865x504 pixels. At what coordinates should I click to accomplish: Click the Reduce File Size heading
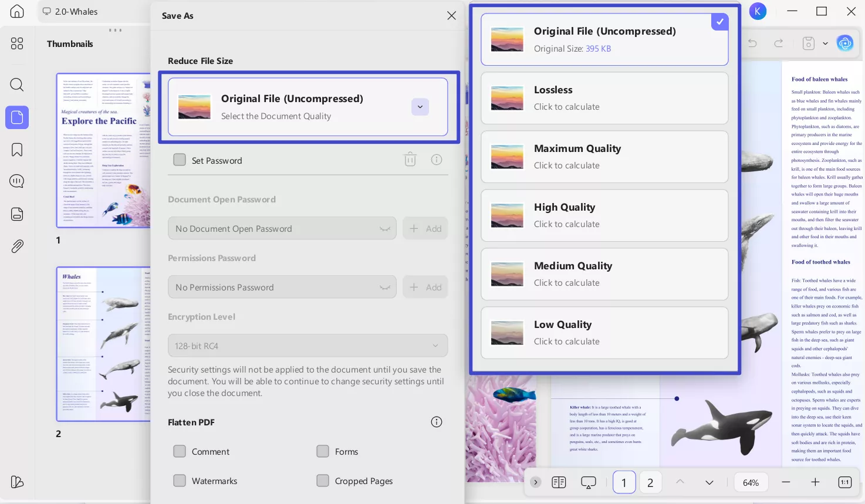[x=200, y=60]
